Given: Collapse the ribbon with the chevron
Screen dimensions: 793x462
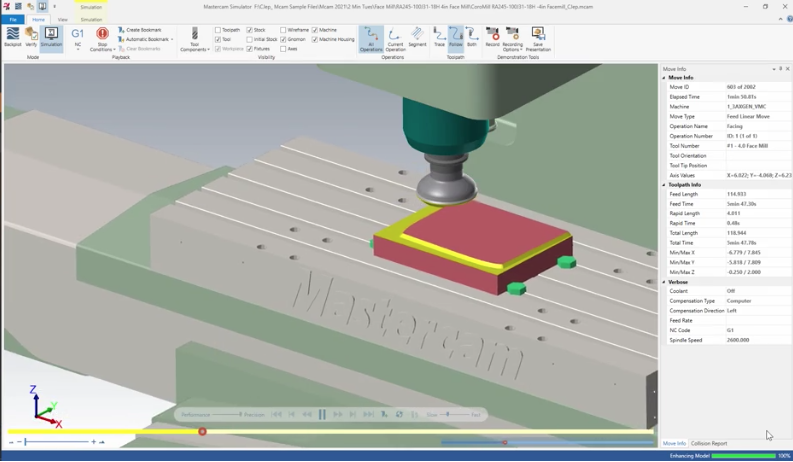Looking at the screenshot, I should click(x=780, y=19).
